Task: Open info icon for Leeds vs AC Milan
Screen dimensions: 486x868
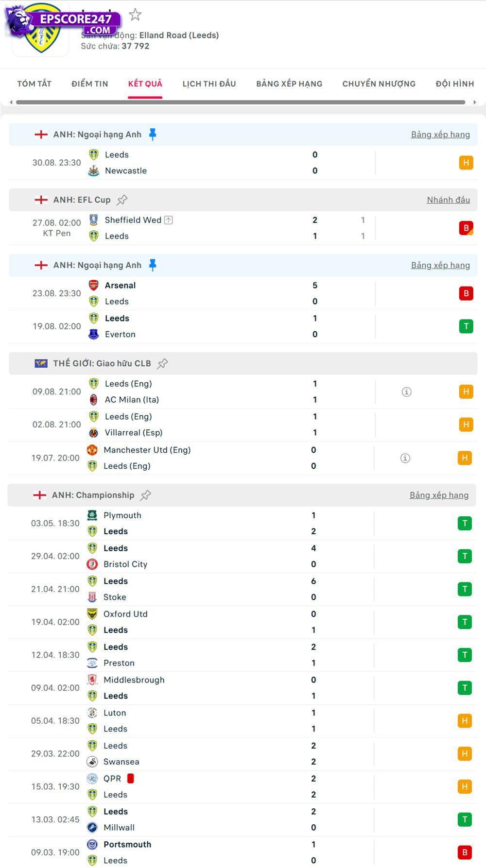Action: tap(407, 391)
